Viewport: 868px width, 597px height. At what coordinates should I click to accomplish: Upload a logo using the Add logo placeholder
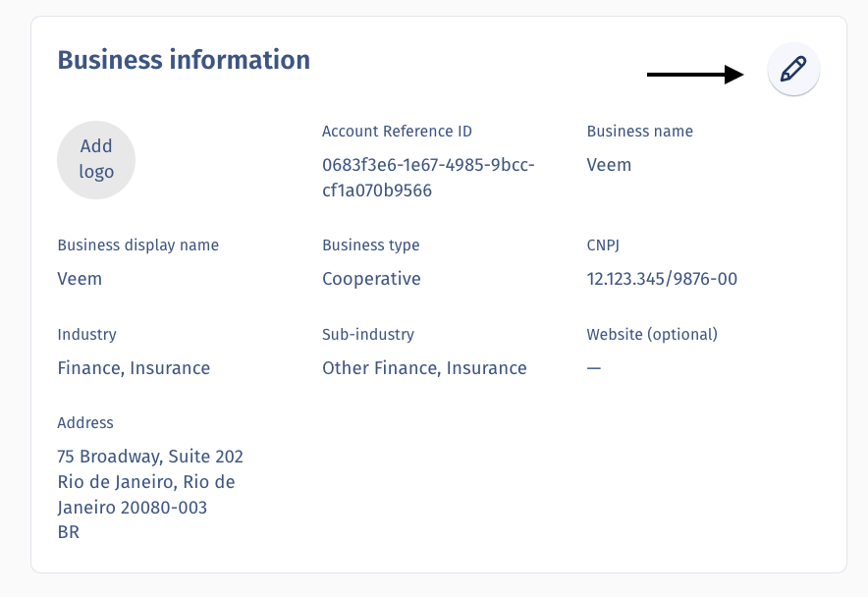coord(96,159)
